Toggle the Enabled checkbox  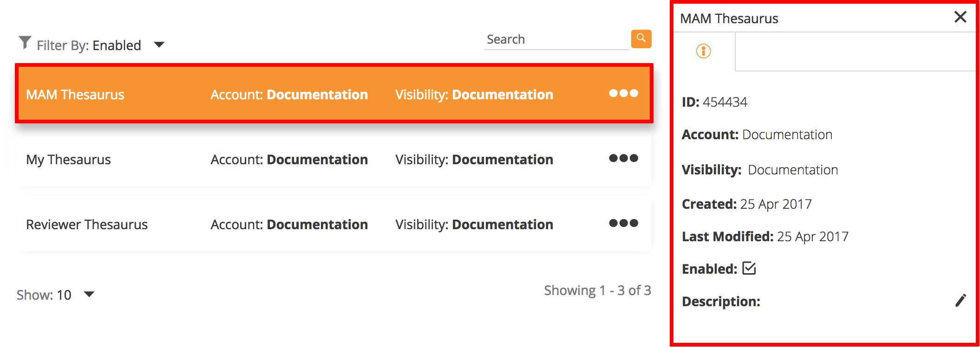749,268
